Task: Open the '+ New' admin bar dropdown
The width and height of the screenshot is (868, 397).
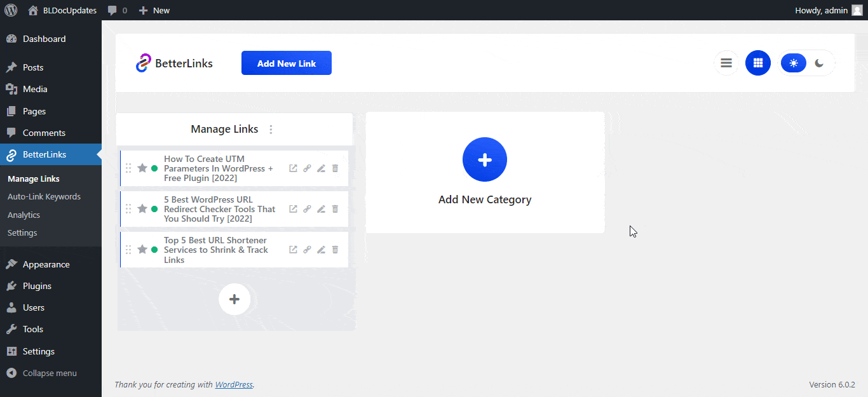Action: coord(154,10)
